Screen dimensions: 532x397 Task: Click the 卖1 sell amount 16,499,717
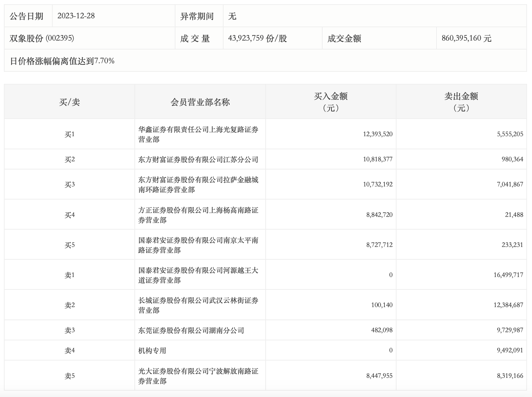pyautogui.click(x=508, y=275)
